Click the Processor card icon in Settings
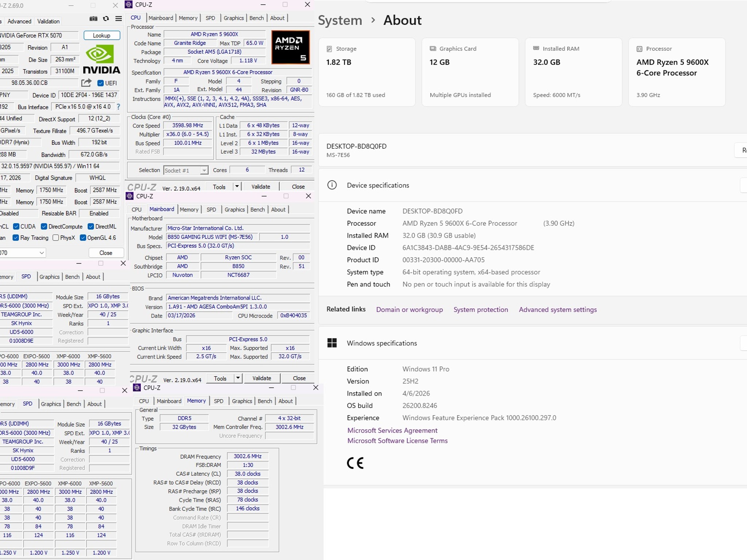 639,49
